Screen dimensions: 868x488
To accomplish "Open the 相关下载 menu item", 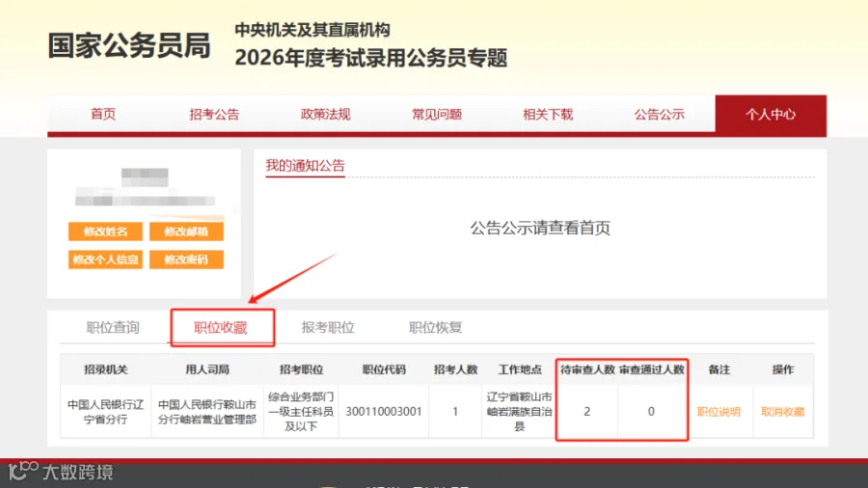I will click(548, 114).
